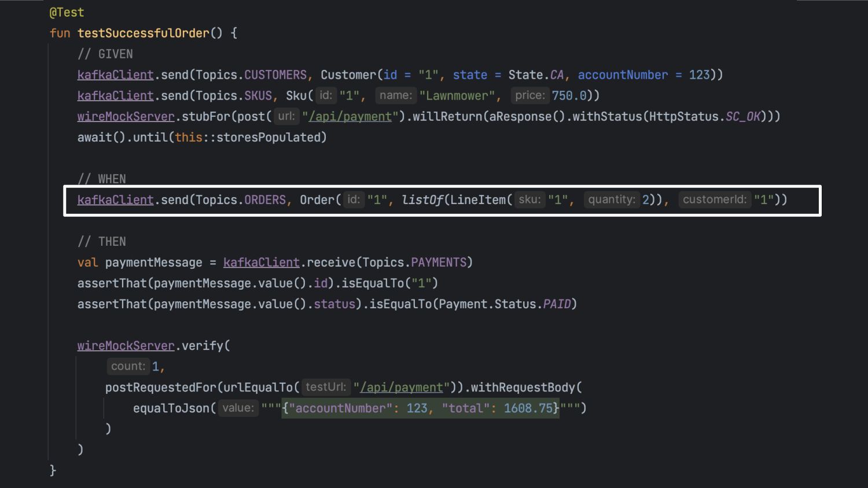Click paymentMessage in the val declaration

[153, 262]
